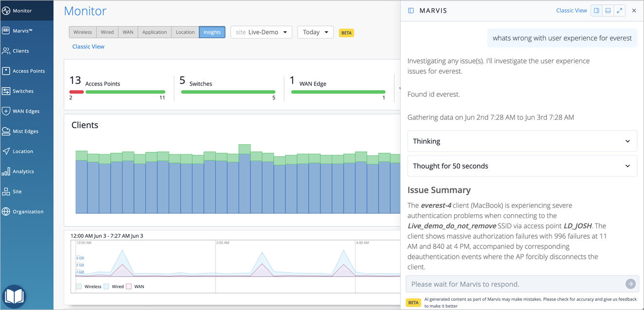644x310 pixels.
Task: Toggle the Wired legend in traffic chart
Action: (x=113, y=287)
